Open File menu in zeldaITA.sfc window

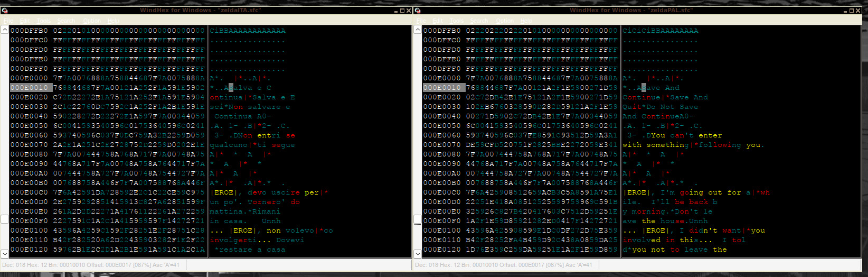click(x=8, y=21)
